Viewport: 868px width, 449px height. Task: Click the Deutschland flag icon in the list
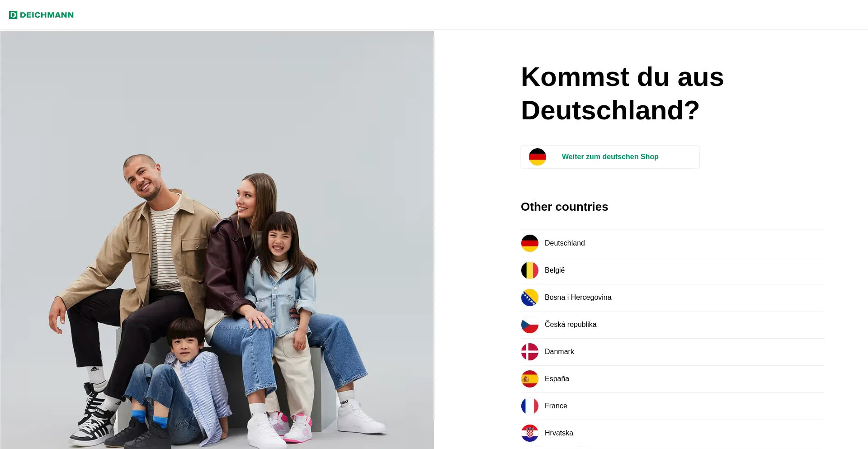point(530,243)
